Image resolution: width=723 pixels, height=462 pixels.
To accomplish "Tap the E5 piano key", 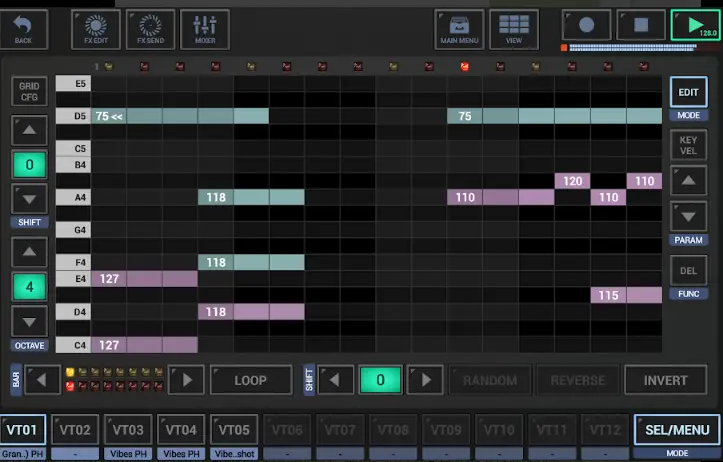I will pos(73,83).
